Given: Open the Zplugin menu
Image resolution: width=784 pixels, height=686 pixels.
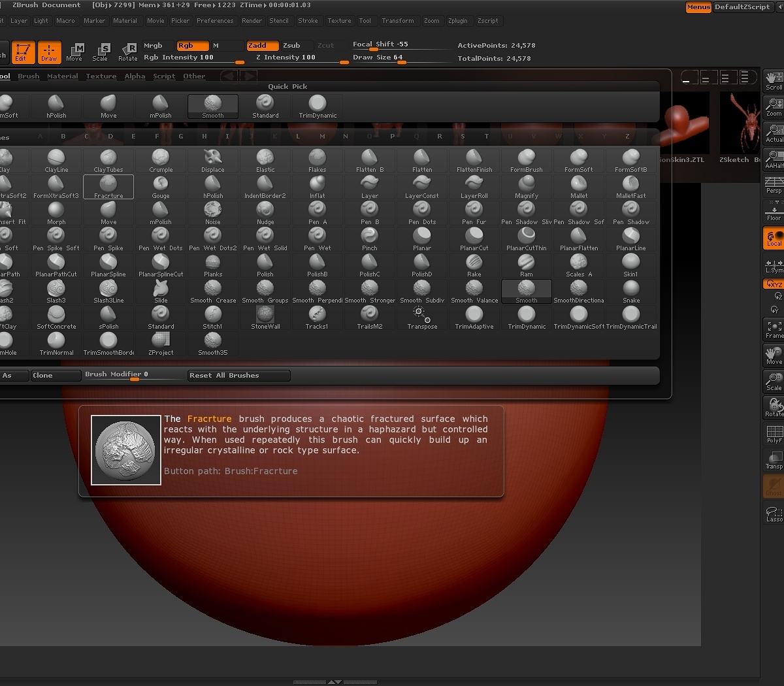Looking at the screenshot, I should [458, 21].
